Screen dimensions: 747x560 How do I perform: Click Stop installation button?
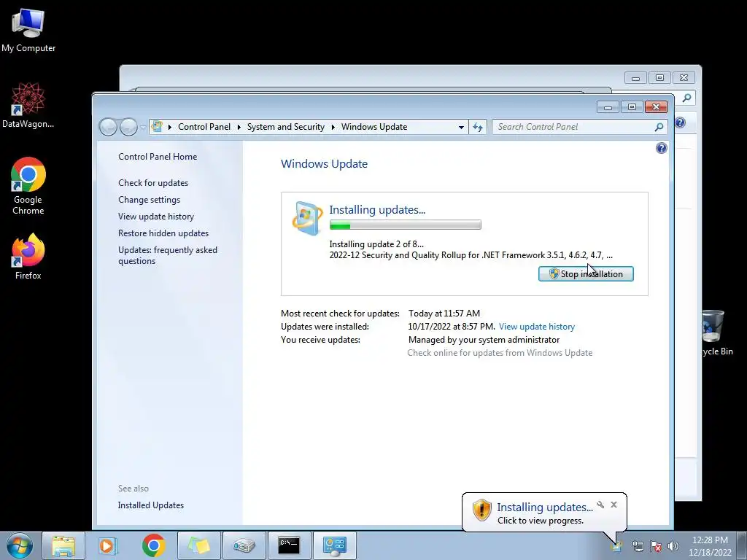[x=586, y=274]
